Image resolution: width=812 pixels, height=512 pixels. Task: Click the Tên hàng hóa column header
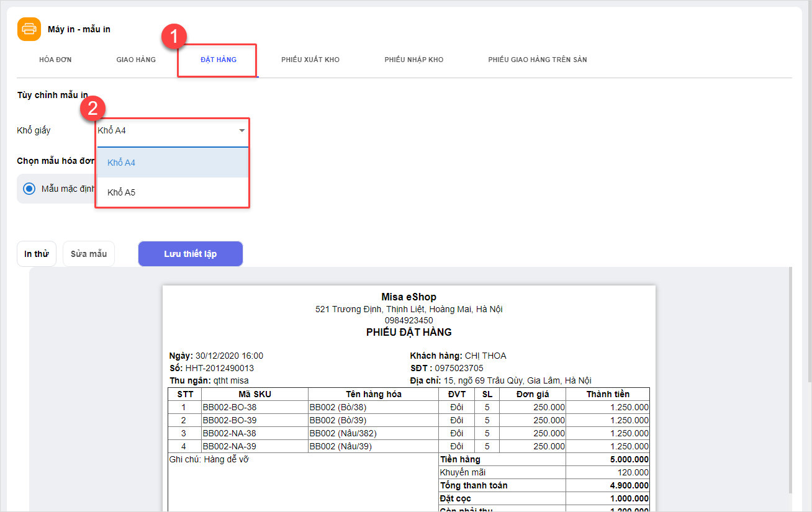click(x=374, y=394)
